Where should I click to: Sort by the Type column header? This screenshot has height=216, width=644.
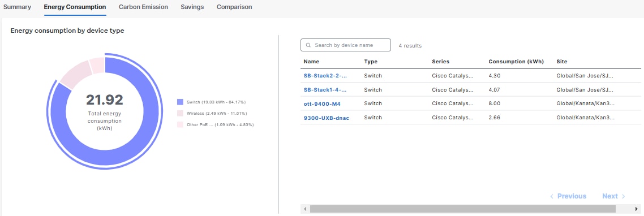pos(371,62)
